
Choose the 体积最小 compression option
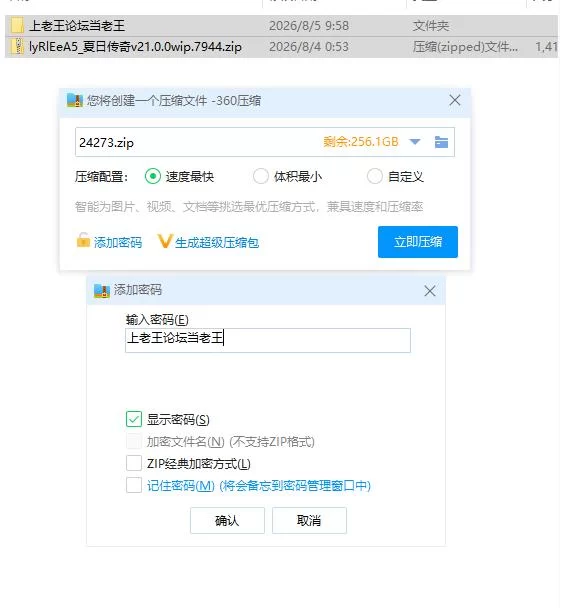(261, 176)
